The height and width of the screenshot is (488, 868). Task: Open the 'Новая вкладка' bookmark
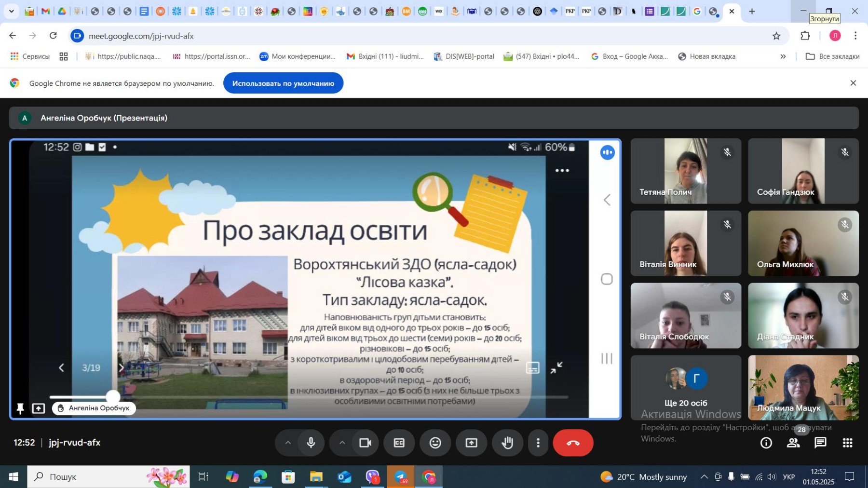click(706, 56)
